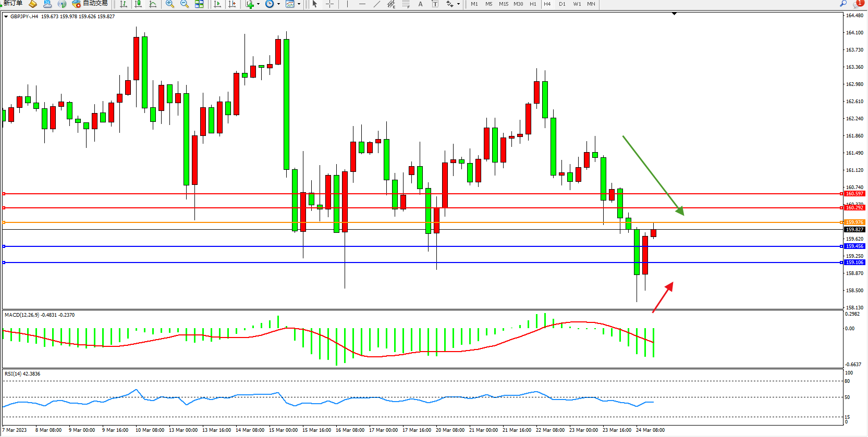Switch chart to candlestick display

tap(138, 4)
